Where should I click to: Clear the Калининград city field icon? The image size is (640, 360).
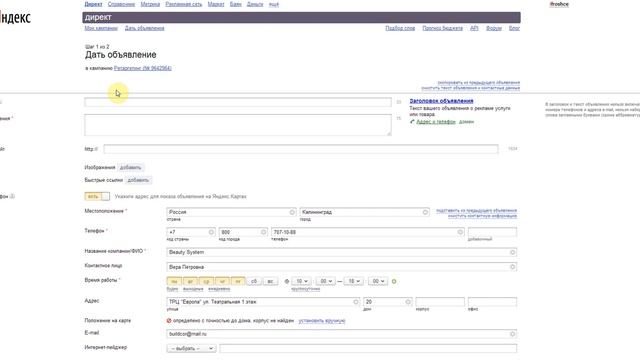pos(425,212)
